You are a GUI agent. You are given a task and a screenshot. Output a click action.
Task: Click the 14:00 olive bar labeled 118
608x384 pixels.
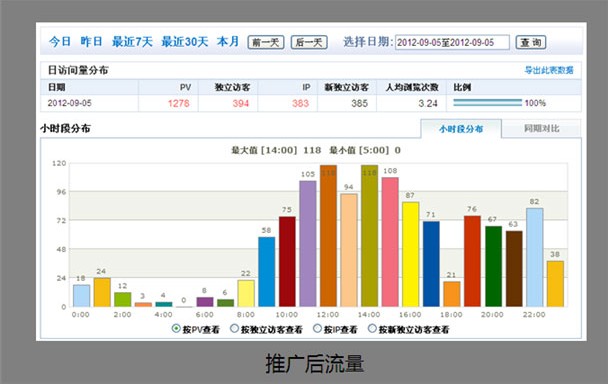[x=370, y=236]
